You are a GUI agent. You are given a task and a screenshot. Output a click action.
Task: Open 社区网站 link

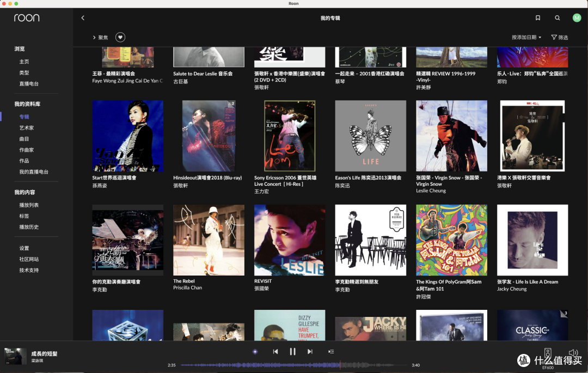(29, 259)
